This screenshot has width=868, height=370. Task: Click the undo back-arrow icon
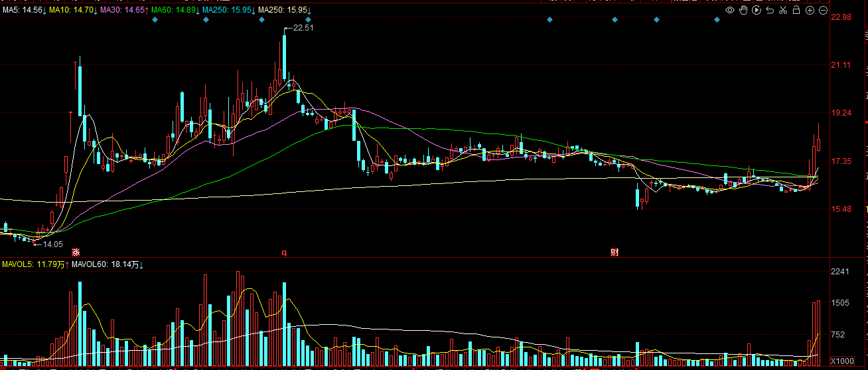(770, 10)
